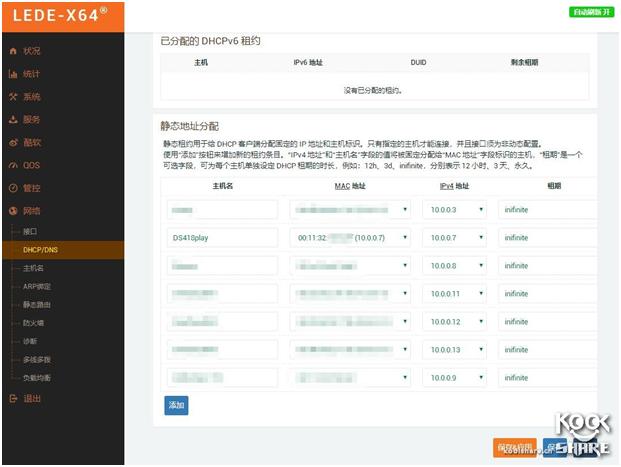Click the hostname field in 10.0.0.8 row

tap(222, 265)
